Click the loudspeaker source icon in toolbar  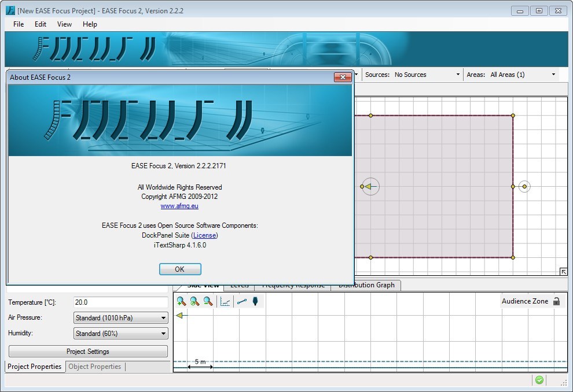(255, 301)
